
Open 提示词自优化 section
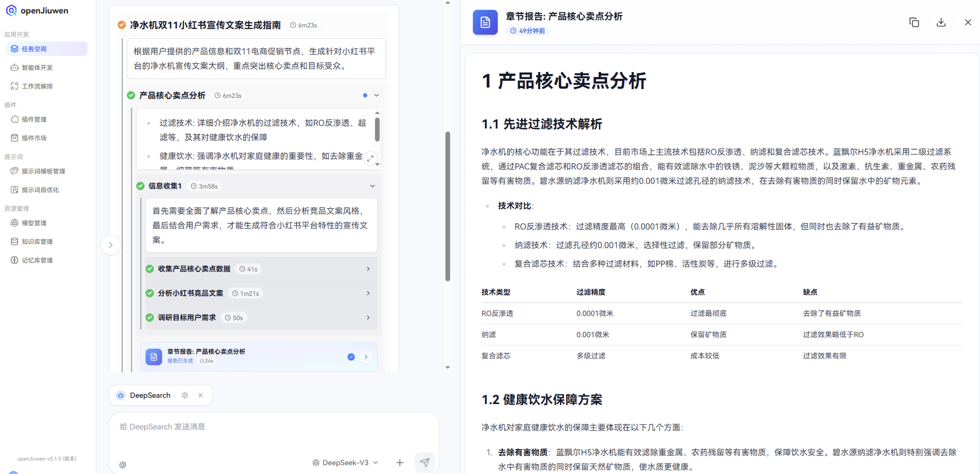pyautogui.click(x=40, y=189)
